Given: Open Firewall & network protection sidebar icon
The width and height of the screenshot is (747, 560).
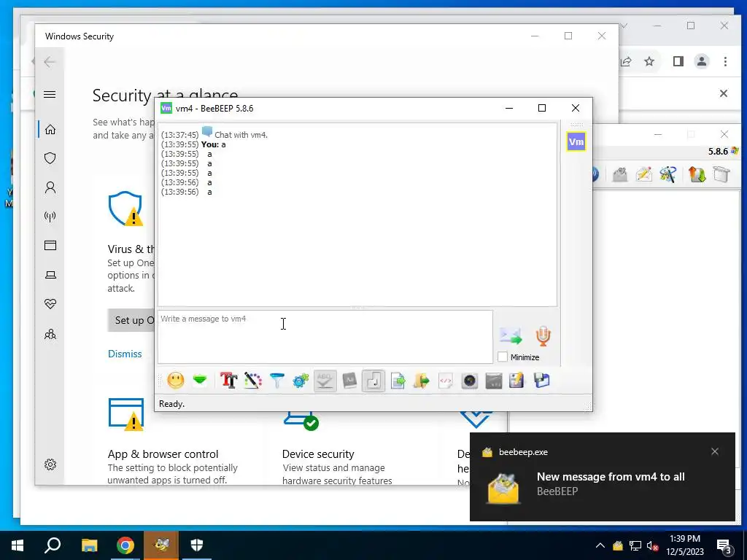Looking at the screenshot, I should tap(50, 216).
